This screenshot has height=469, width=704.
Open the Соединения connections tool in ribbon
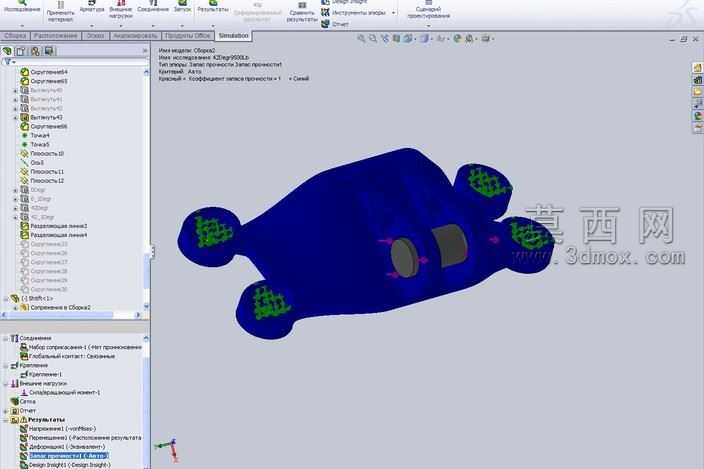pyautogui.click(x=153, y=6)
